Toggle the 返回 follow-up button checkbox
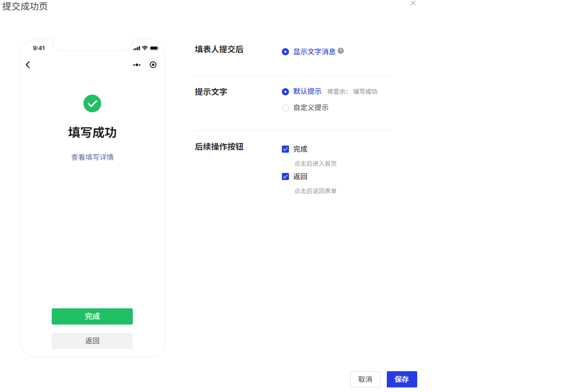 [285, 176]
